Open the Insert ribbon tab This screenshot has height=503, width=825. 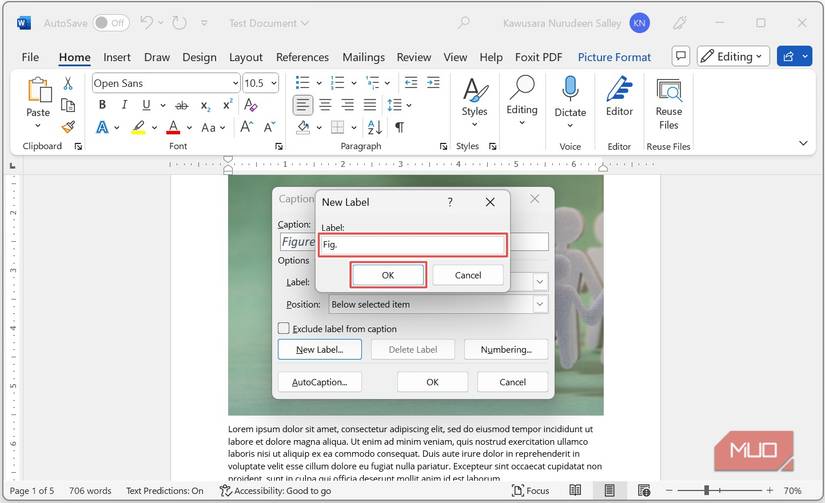117,57
